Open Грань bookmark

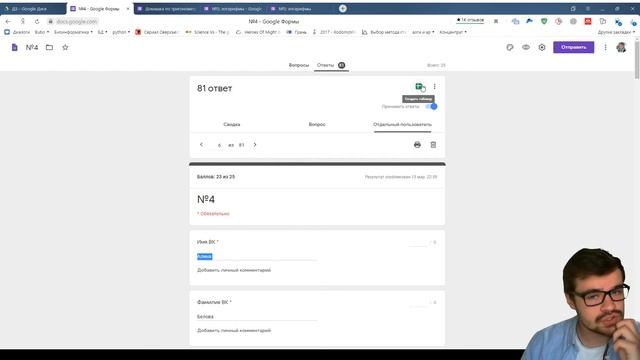click(297, 32)
